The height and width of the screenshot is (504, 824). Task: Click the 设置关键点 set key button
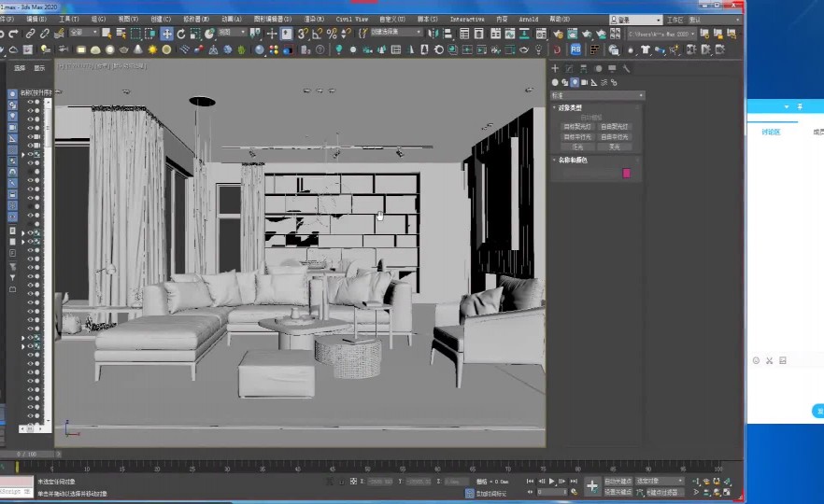(x=618, y=493)
